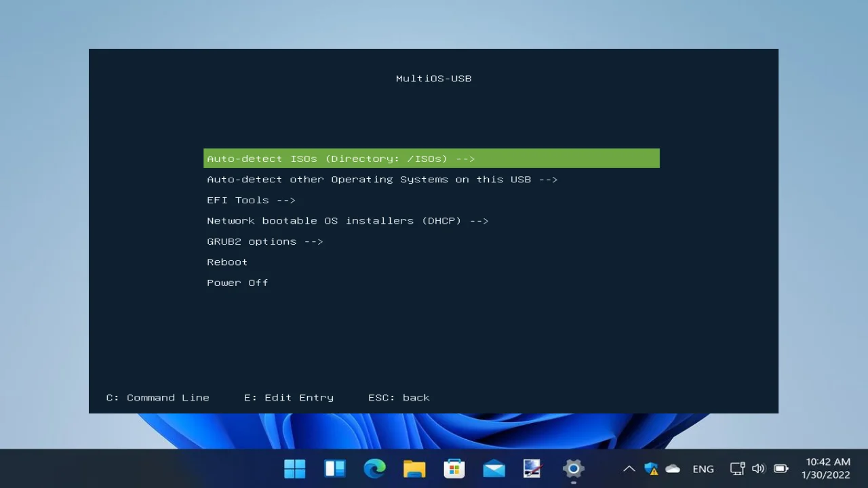The image size is (868, 488).
Task: Open the battery status icon
Action: pos(781,468)
